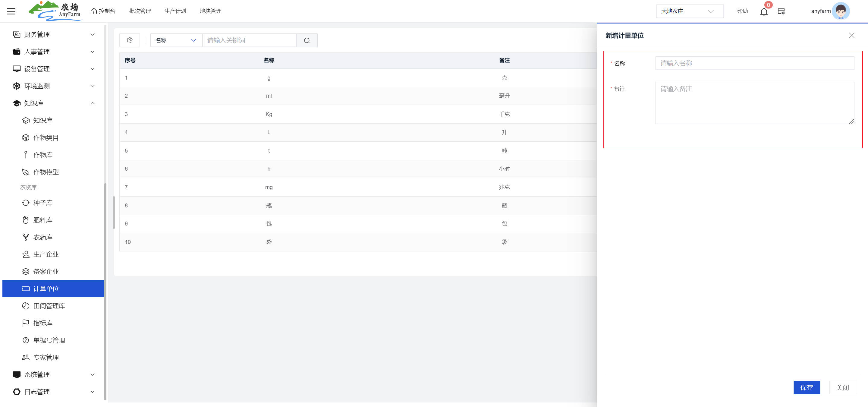Focus the 请输入名称 input field
868x407 pixels.
[x=754, y=63]
